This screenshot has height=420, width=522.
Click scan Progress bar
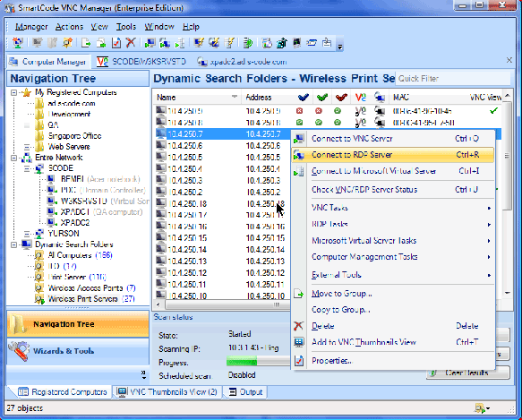[x=258, y=362]
